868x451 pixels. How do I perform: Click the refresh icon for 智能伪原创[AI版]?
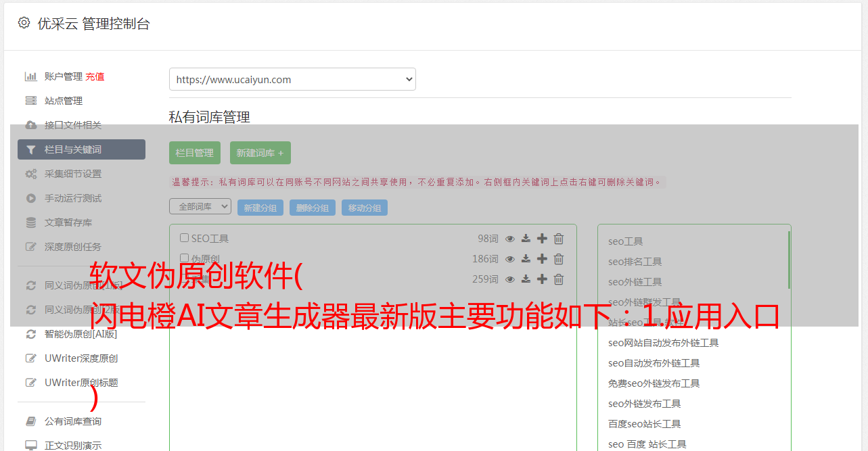31,334
